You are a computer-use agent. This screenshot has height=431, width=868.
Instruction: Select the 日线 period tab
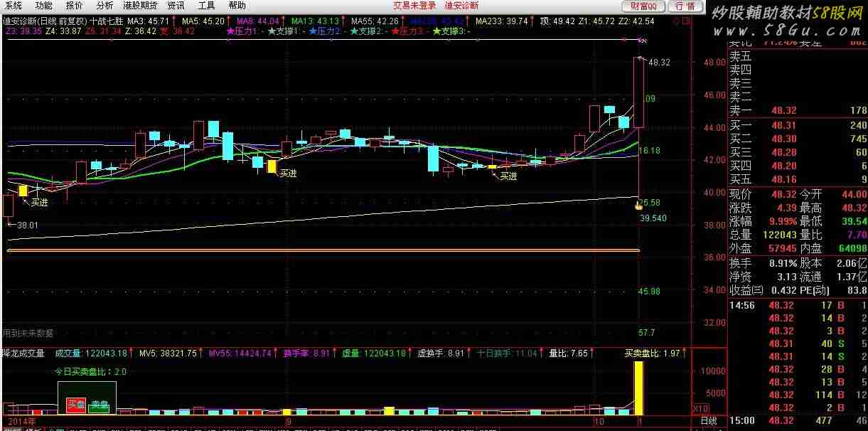(709, 421)
